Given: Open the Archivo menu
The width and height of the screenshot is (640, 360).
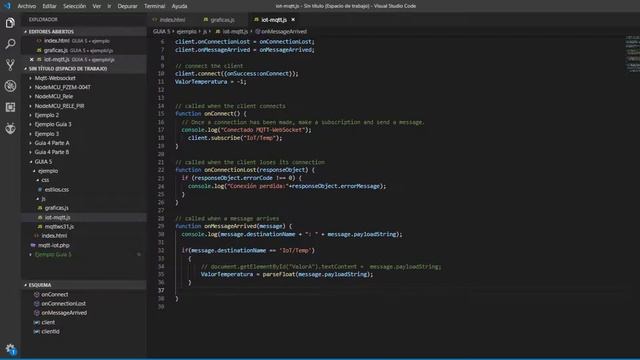Looking at the screenshot, I should tap(27, 6).
